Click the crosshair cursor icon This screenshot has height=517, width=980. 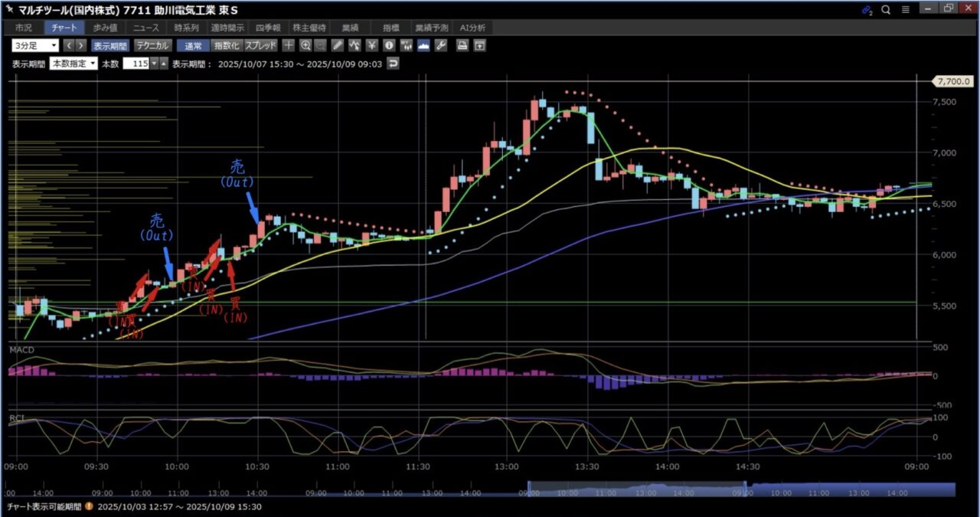(289, 46)
